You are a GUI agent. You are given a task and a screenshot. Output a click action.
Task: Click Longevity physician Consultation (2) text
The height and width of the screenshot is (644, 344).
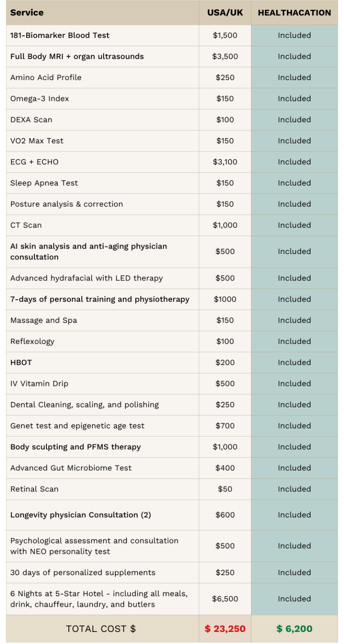(x=80, y=515)
